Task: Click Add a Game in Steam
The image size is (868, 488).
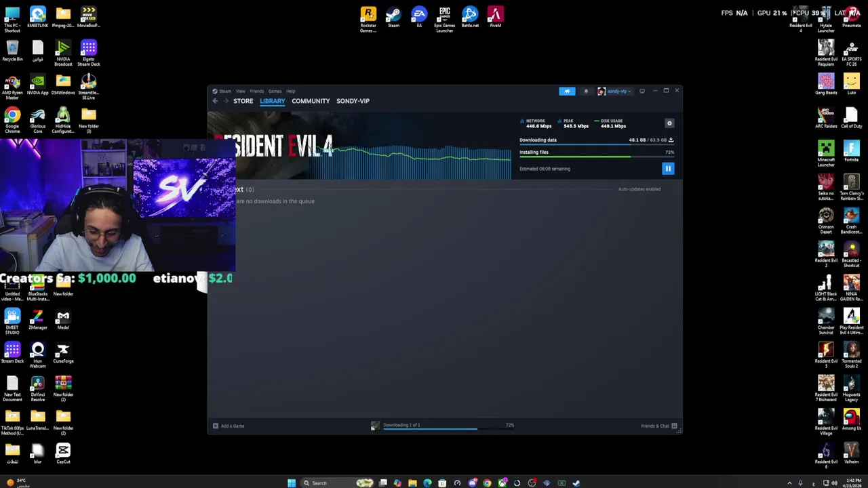Action: (229, 426)
